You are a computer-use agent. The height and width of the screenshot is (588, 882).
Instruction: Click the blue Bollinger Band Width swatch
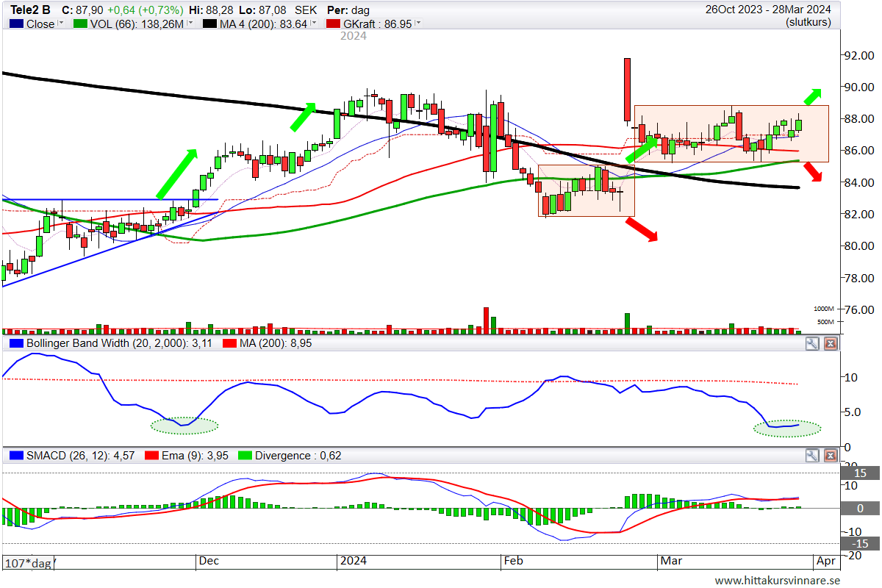16,343
